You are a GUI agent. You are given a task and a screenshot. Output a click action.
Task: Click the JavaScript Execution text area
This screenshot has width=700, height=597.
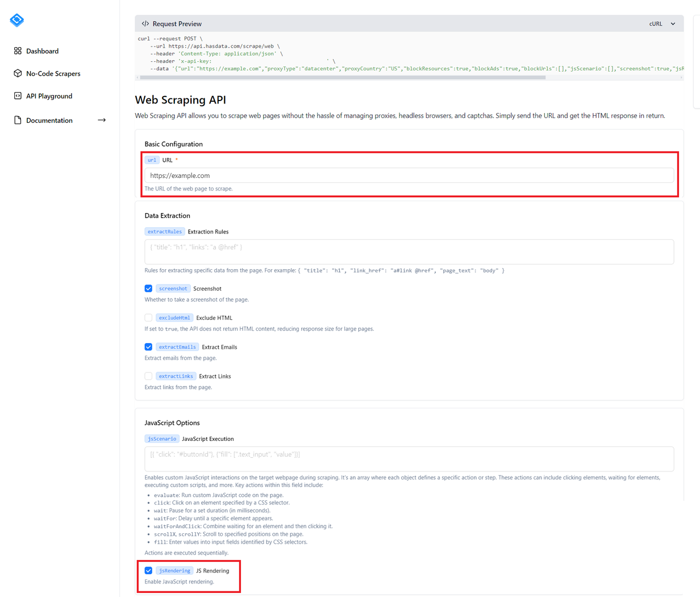pyautogui.click(x=409, y=459)
